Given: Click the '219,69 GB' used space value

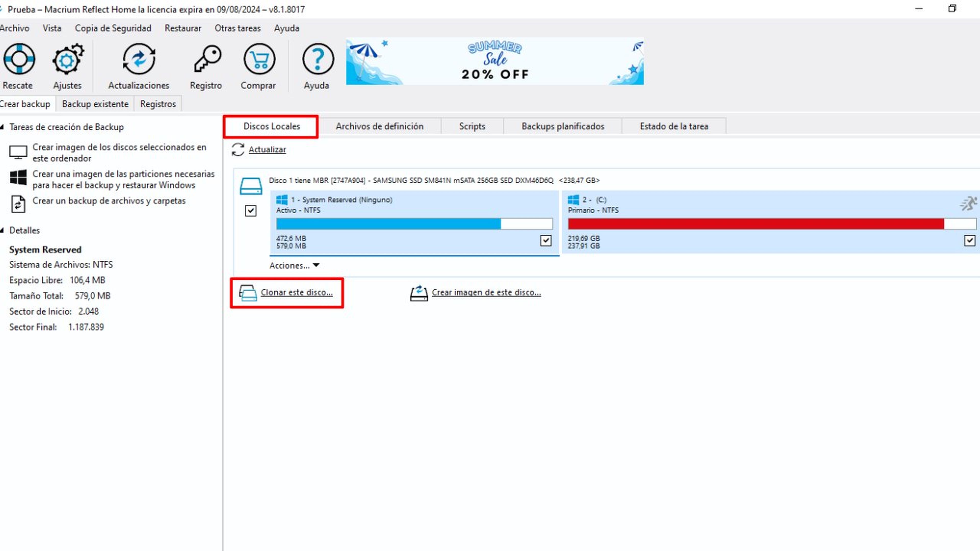Looking at the screenshot, I should (x=584, y=239).
